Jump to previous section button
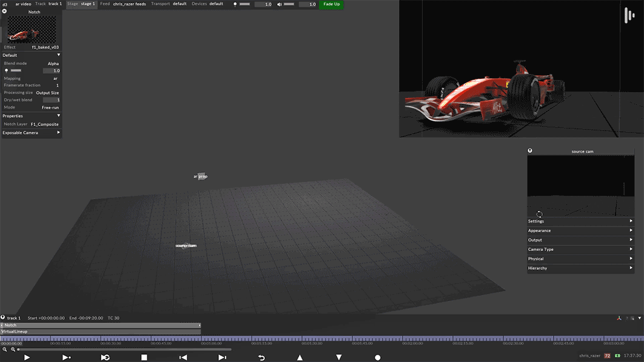Viewport: 644px width, 362px height. pos(183,358)
